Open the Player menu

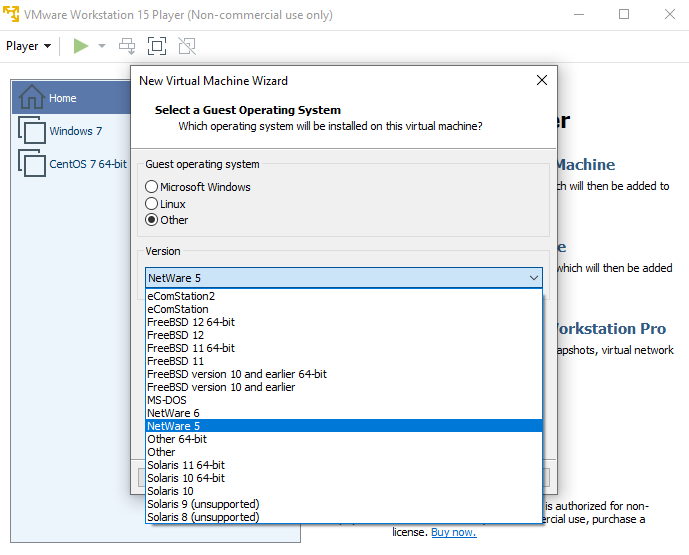click(x=28, y=46)
